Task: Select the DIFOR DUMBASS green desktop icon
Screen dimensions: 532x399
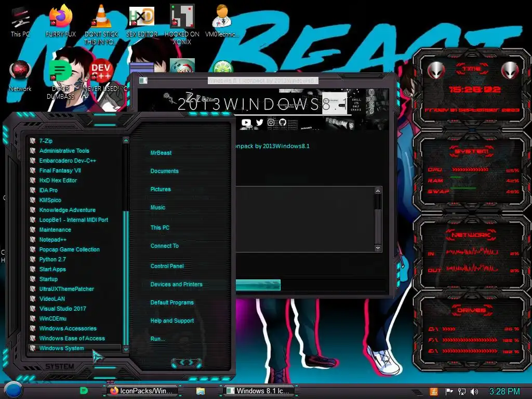Action: point(60,79)
